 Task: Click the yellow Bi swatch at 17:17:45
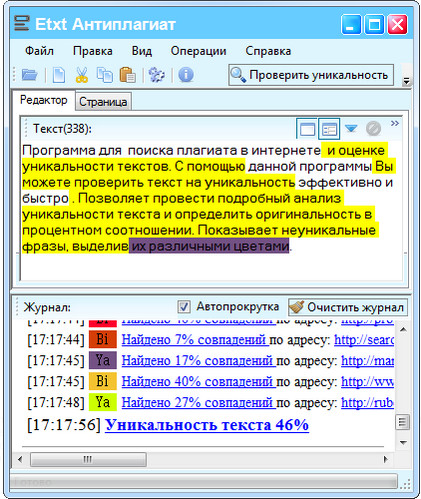point(103,381)
